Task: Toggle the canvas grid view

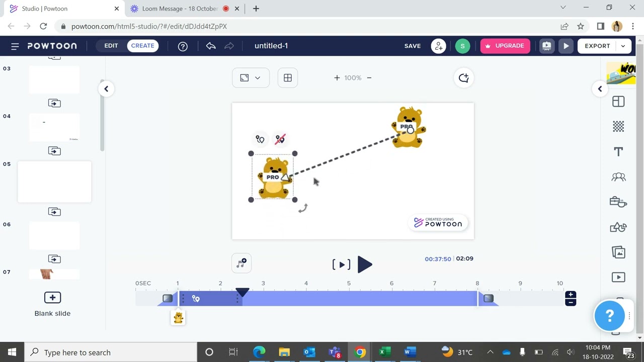Action: [288, 78]
